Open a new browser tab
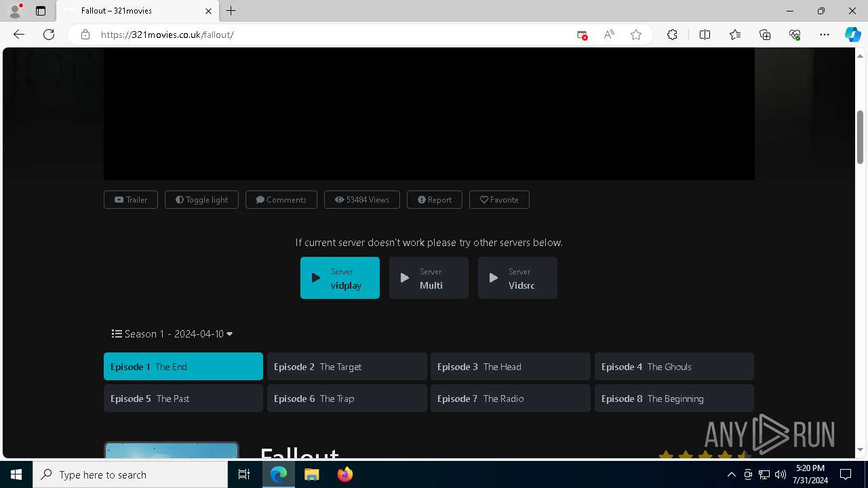 click(231, 11)
